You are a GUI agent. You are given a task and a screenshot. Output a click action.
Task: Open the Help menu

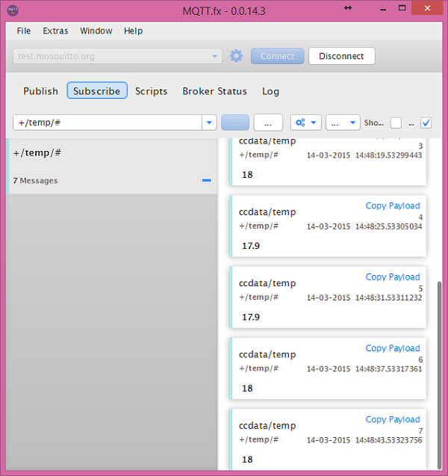click(133, 31)
